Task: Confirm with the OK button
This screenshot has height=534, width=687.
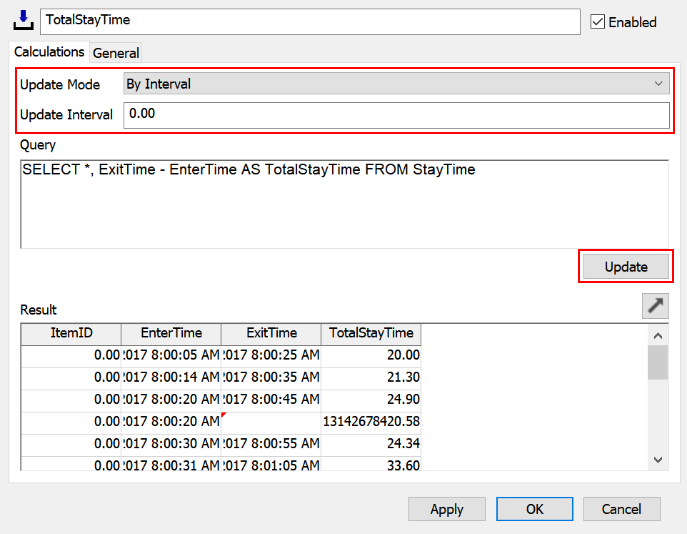Action: [x=534, y=509]
